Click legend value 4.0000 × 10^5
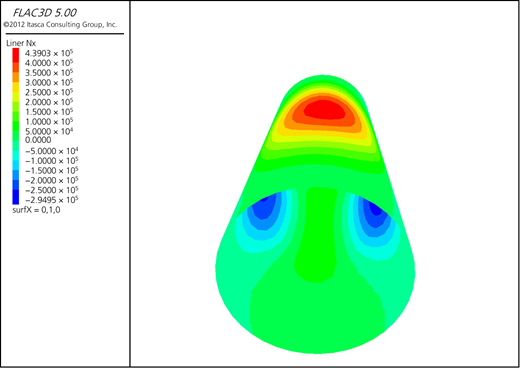This screenshot has height=368, width=520. click(x=49, y=63)
